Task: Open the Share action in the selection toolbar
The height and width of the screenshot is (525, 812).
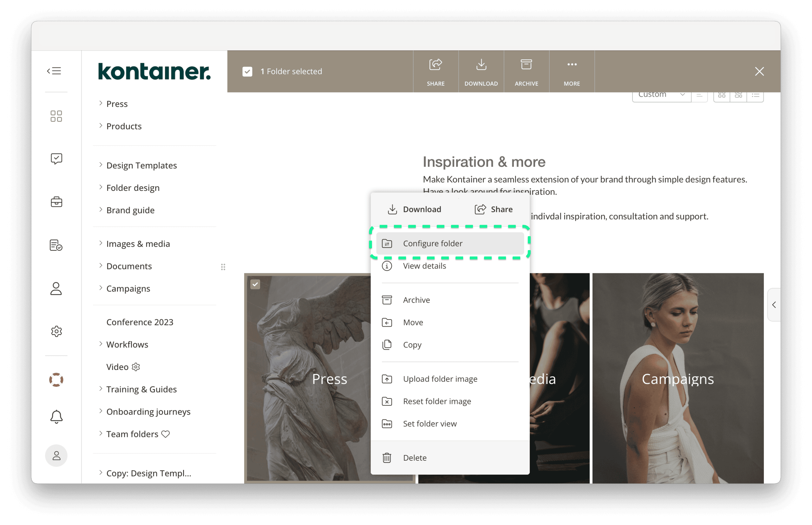Action: coord(436,71)
